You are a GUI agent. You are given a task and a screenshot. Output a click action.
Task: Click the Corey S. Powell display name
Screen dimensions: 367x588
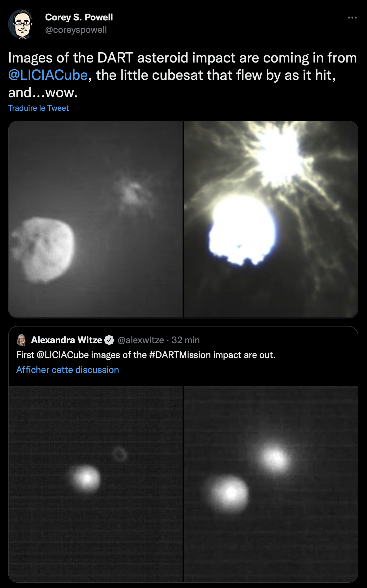(x=79, y=17)
